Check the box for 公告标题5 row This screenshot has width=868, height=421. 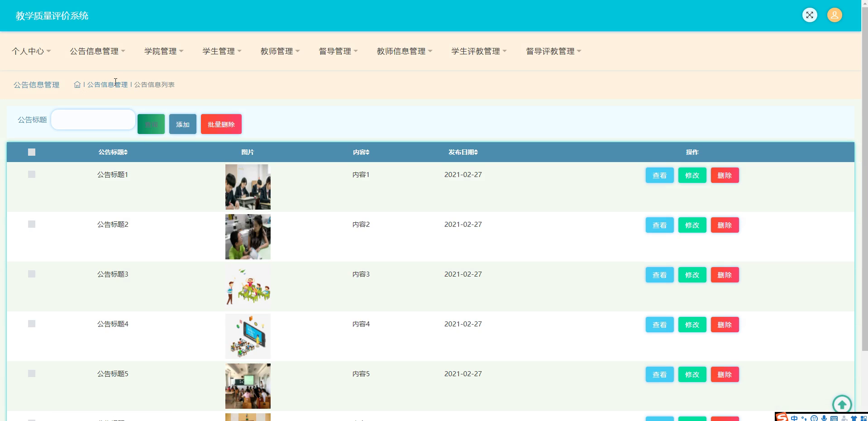coord(32,373)
